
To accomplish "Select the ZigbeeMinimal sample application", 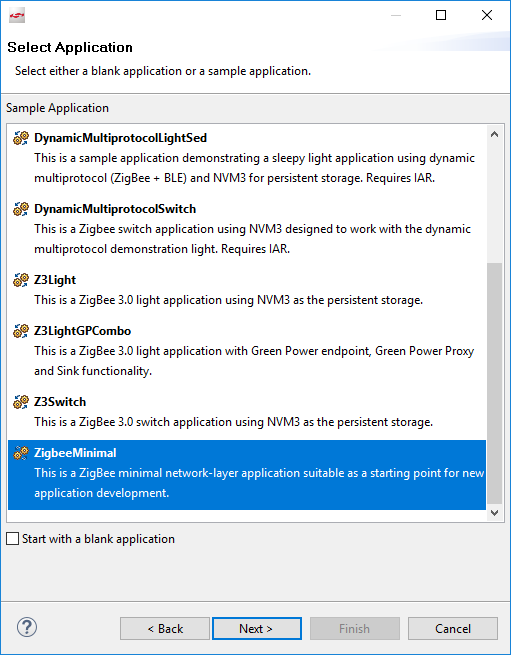I will tap(247, 475).
